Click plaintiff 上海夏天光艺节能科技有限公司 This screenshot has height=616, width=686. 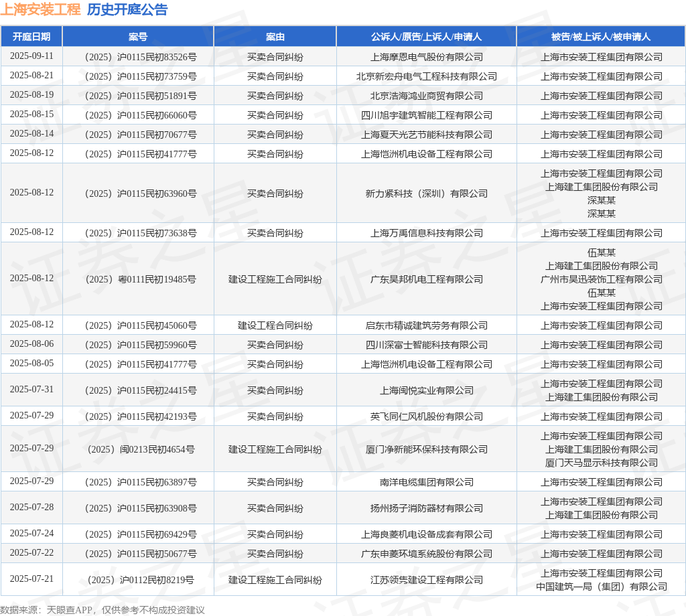[x=427, y=135]
